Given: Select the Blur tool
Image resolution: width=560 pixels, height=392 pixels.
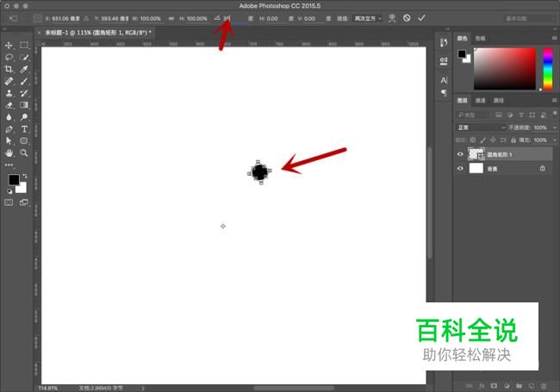Looking at the screenshot, I should (9, 117).
